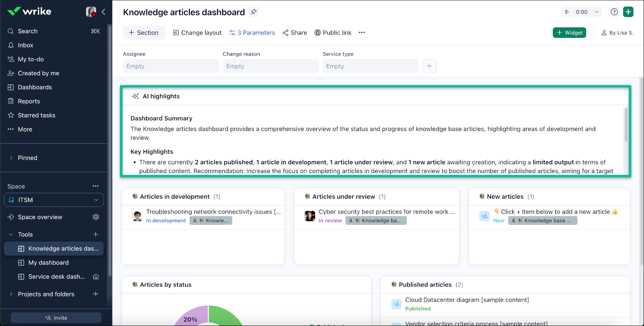Click the AI highlights panel scrollbar
644x326 pixels.
(x=626, y=125)
